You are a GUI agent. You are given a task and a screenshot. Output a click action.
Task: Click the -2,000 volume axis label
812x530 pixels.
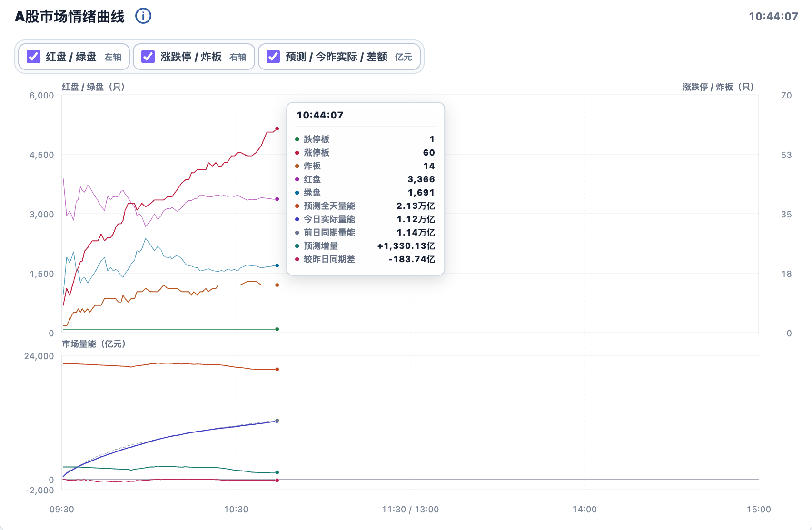pyautogui.click(x=40, y=491)
